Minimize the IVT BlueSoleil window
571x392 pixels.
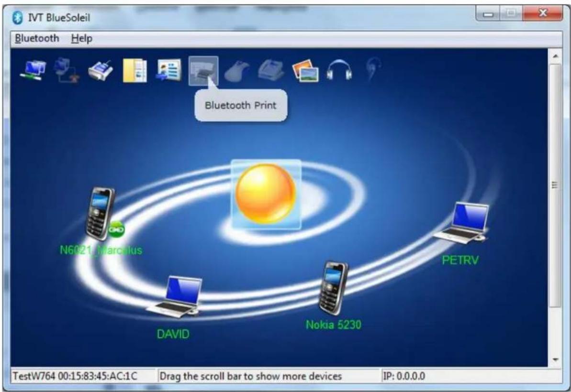pos(488,14)
